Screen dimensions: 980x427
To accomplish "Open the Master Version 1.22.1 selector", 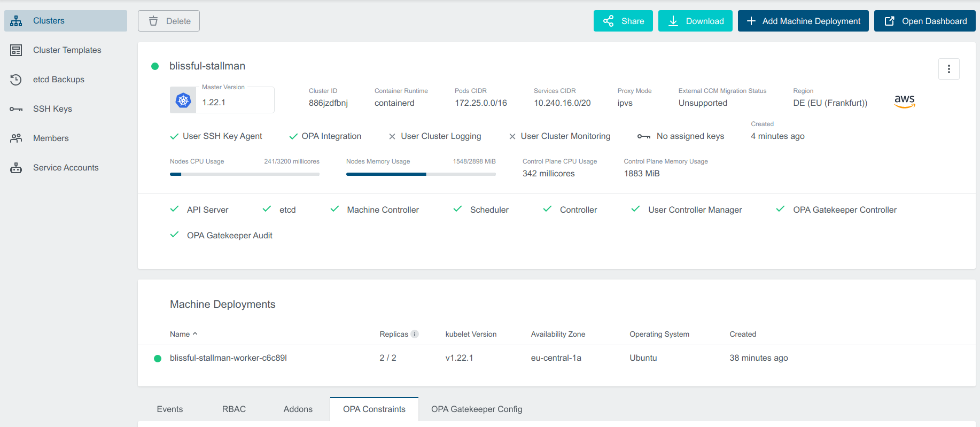I will [x=222, y=100].
